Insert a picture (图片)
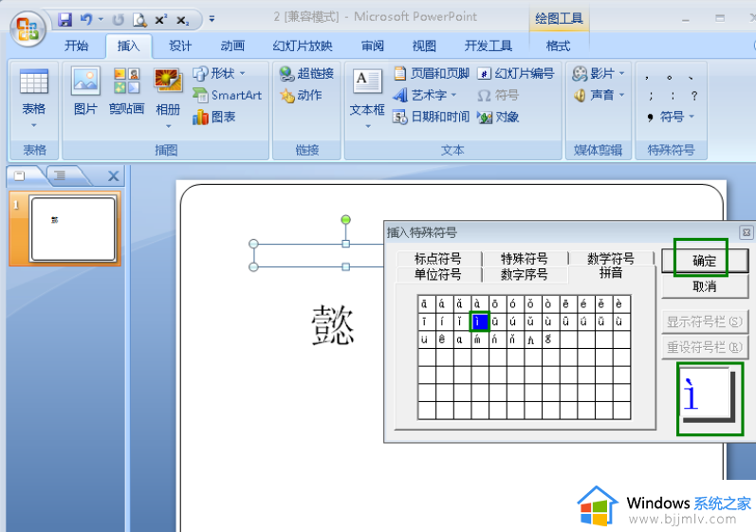The height and width of the screenshot is (532, 756). coord(85,91)
